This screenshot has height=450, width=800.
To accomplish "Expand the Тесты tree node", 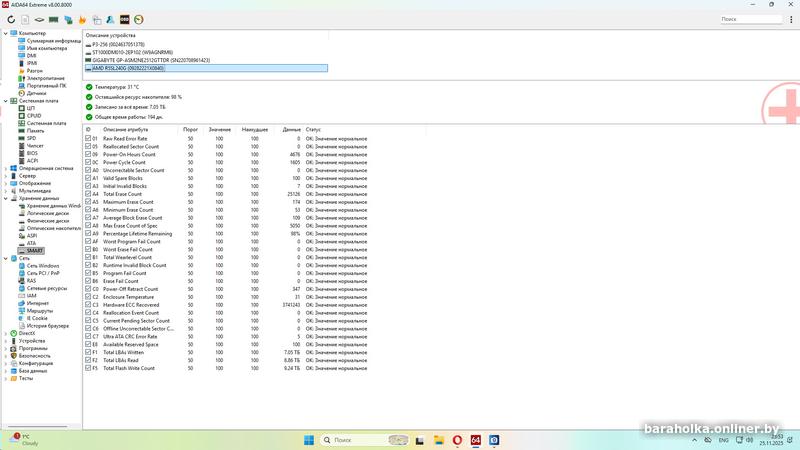I will 6,379.
